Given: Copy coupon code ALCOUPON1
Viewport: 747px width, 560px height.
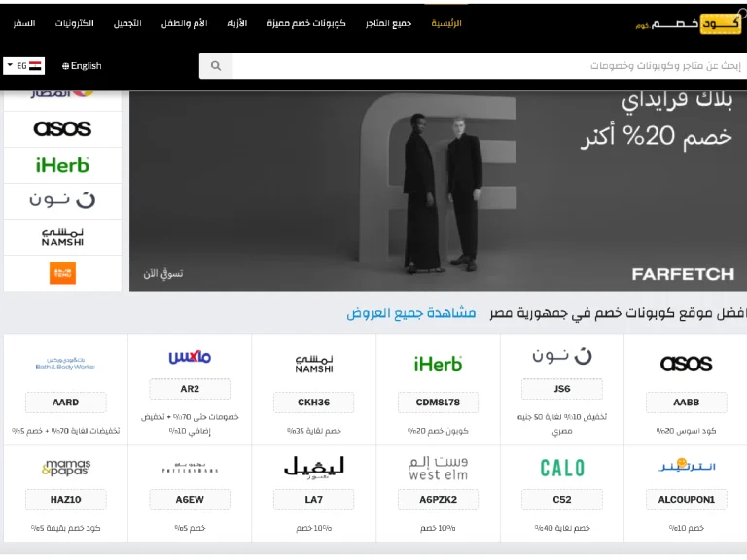Looking at the screenshot, I should click(x=686, y=500).
